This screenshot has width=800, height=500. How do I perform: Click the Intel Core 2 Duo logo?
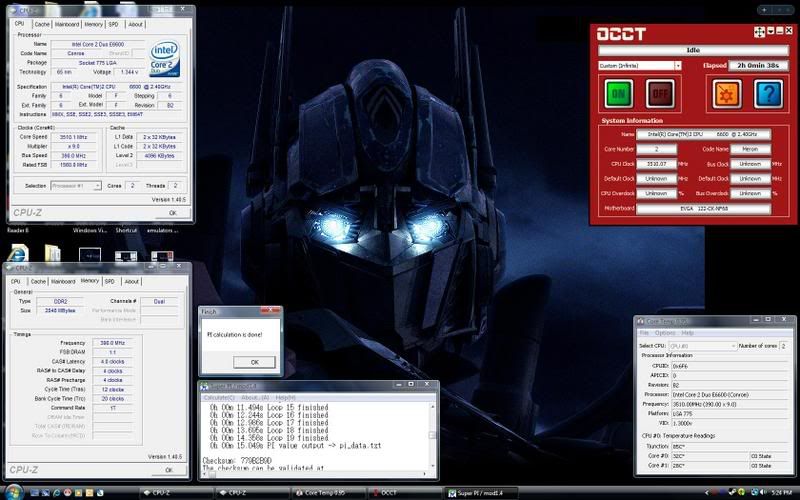tap(165, 59)
